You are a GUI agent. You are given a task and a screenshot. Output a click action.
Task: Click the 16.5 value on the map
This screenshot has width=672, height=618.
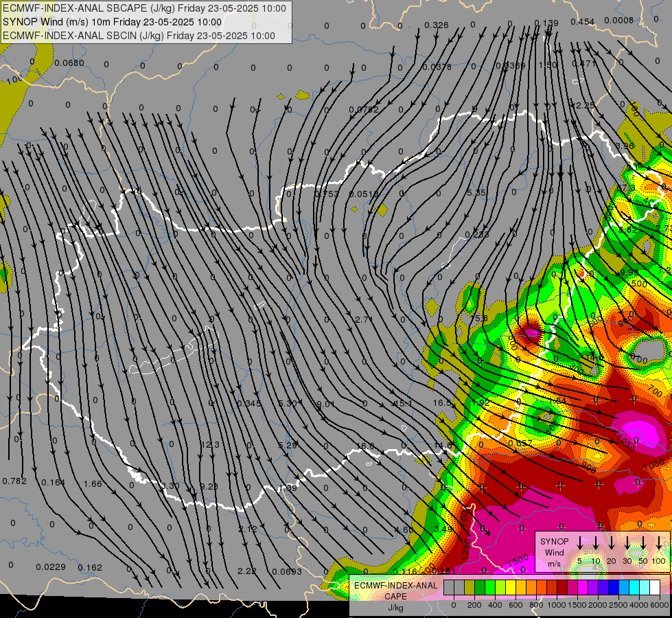(442, 402)
